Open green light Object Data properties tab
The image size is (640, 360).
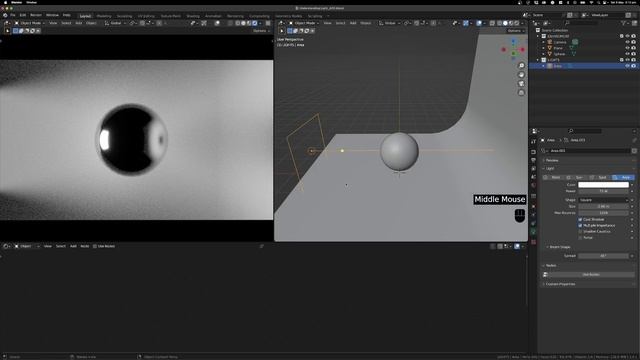(533, 231)
